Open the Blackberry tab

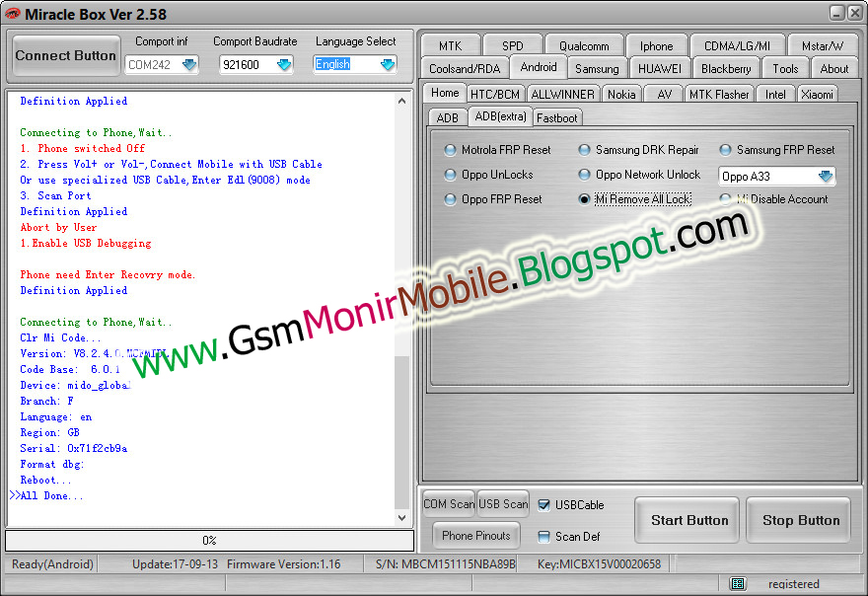click(726, 69)
